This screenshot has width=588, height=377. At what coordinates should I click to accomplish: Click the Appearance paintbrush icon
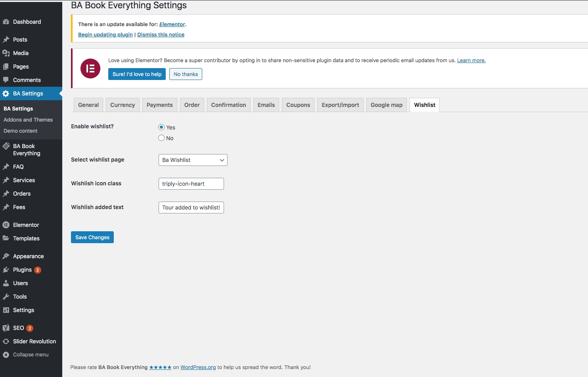6,256
